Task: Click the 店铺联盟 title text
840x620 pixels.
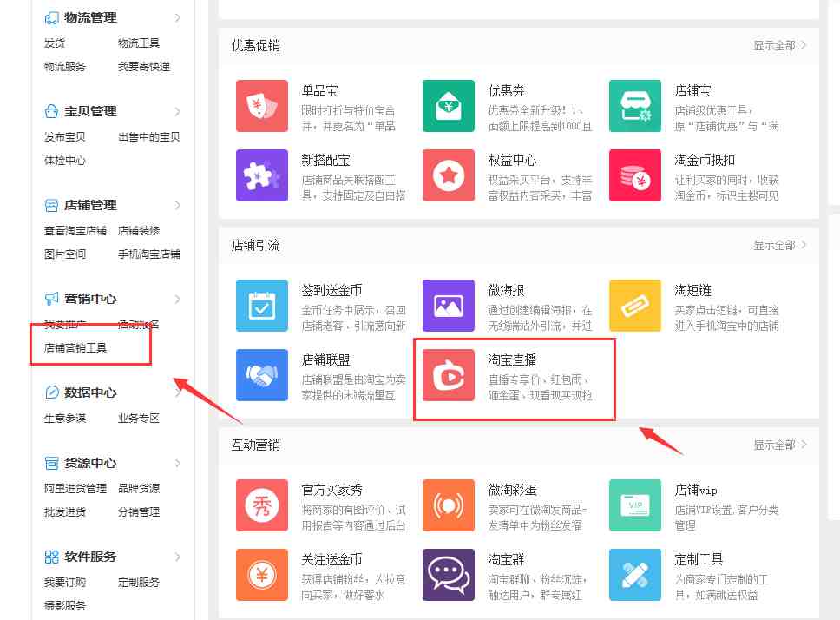Action: pyautogui.click(x=325, y=360)
